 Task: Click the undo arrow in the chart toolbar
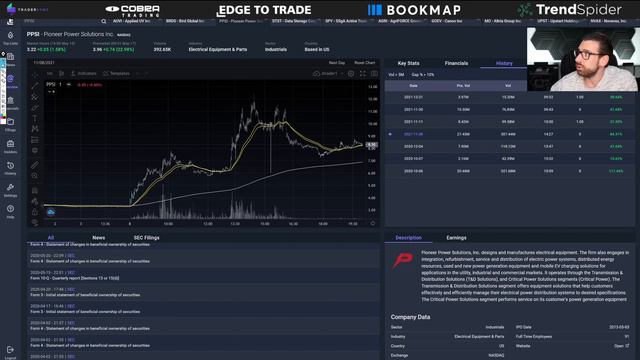138,73
